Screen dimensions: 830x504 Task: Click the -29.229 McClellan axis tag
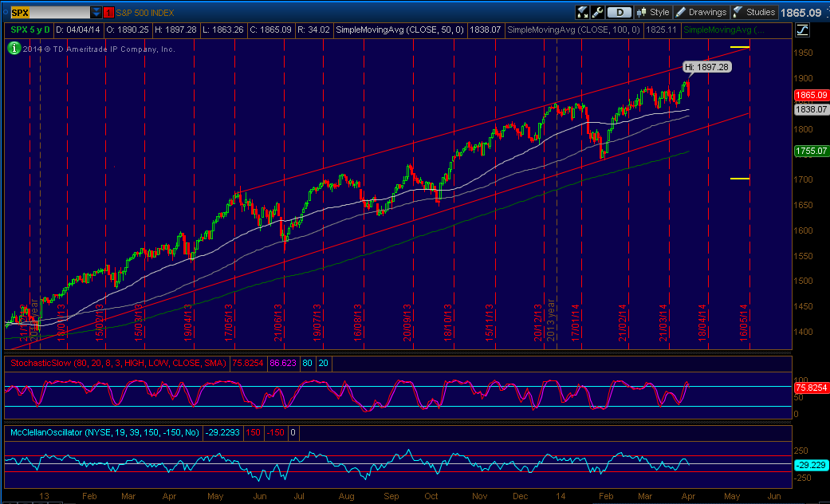811,464
